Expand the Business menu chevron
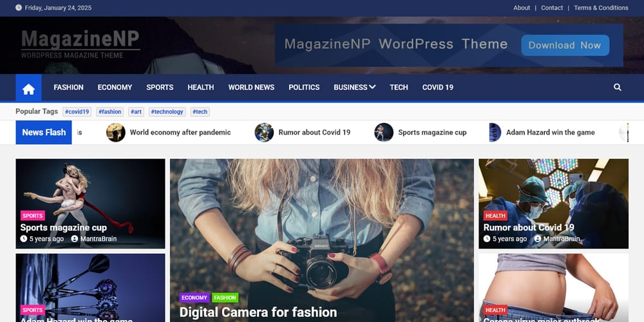Screen dimensions: 644x322 click(372, 87)
